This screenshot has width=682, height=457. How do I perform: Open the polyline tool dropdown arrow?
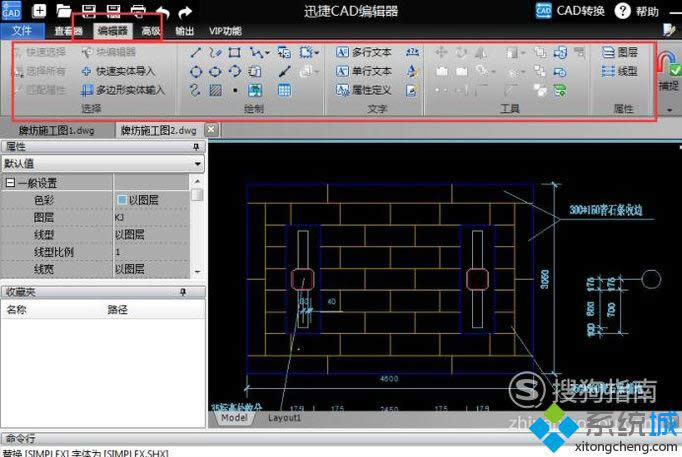coord(267,53)
